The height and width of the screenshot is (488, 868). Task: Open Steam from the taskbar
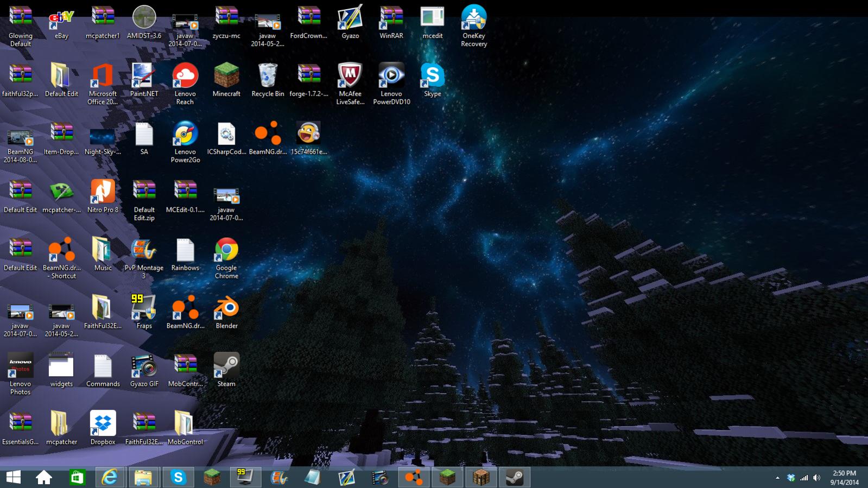point(515,477)
